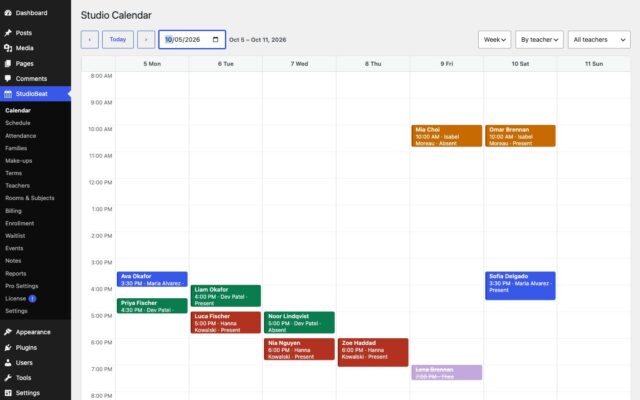Screen dimensions: 640x400
Task: Click the Pages icon in sidebar
Action: (8, 63)
